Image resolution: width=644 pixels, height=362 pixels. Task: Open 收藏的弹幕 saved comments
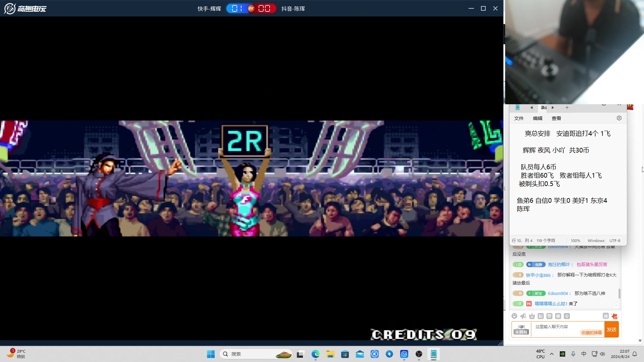[x=591, y=333]
